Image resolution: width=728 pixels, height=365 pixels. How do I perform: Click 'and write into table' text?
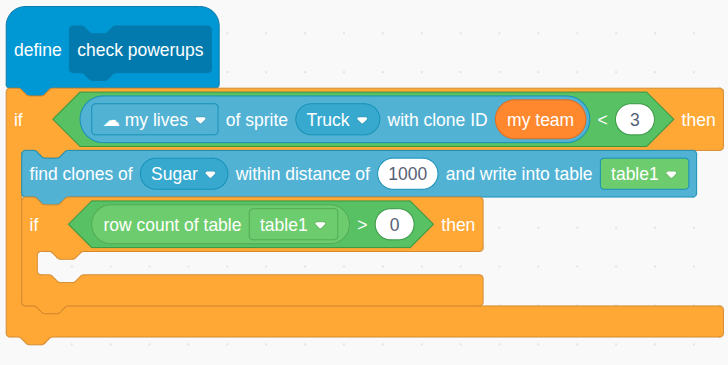(519, 174)
